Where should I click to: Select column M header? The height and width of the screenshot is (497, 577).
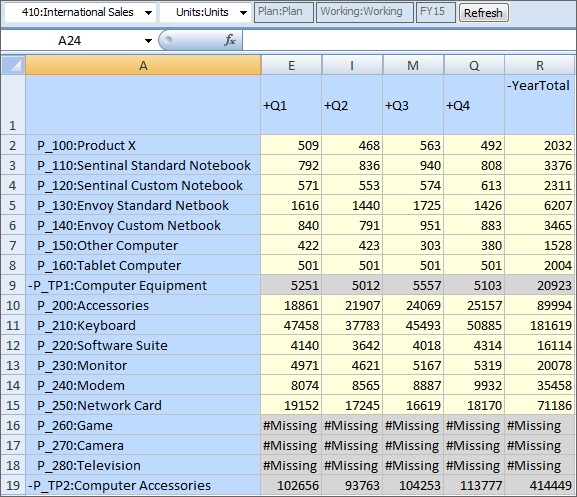pyautogui.click(x=413, y=65)
